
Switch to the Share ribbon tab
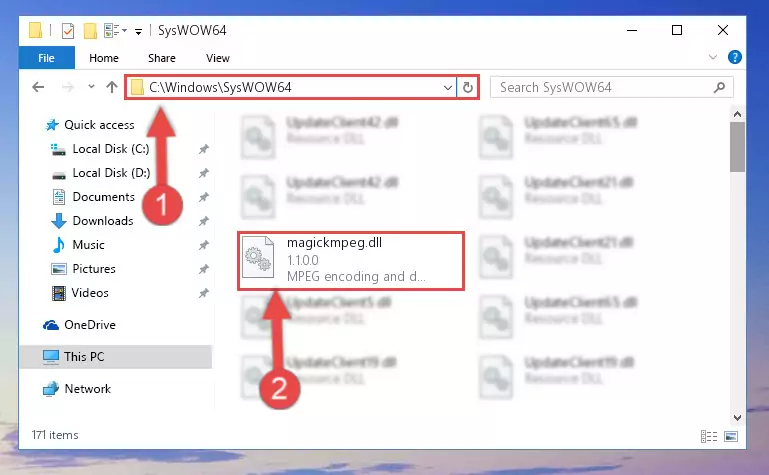click(162, 58)
